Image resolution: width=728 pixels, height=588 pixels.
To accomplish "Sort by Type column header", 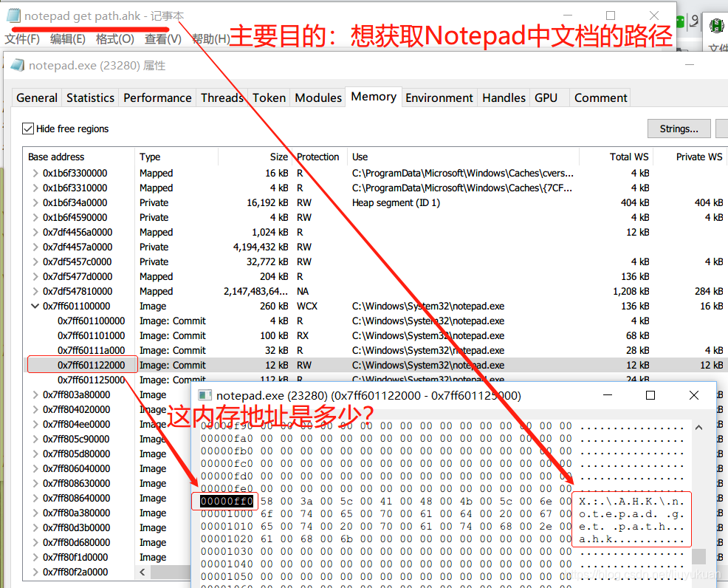I will (x=176, y=157).
